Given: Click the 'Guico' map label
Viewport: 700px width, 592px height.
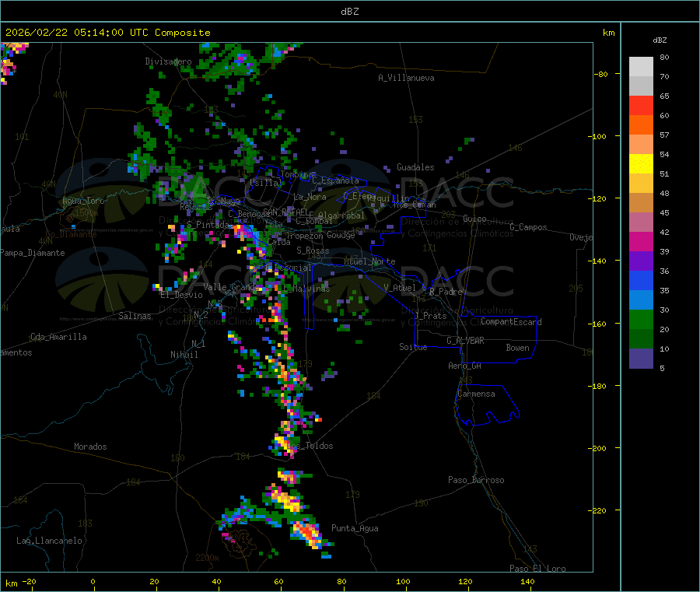Looking at the screenshot, I should click(x=474, y=219).
